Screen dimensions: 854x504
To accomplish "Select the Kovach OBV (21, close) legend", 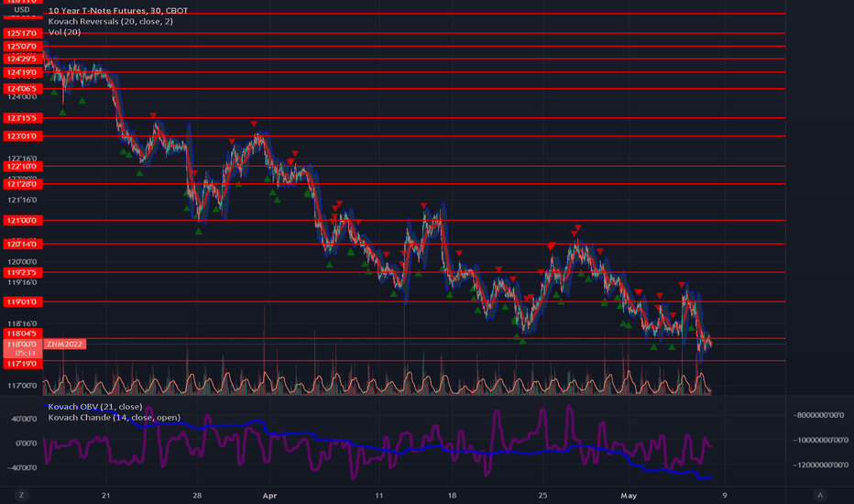I will pyautogui.click(x=94, y=407).
